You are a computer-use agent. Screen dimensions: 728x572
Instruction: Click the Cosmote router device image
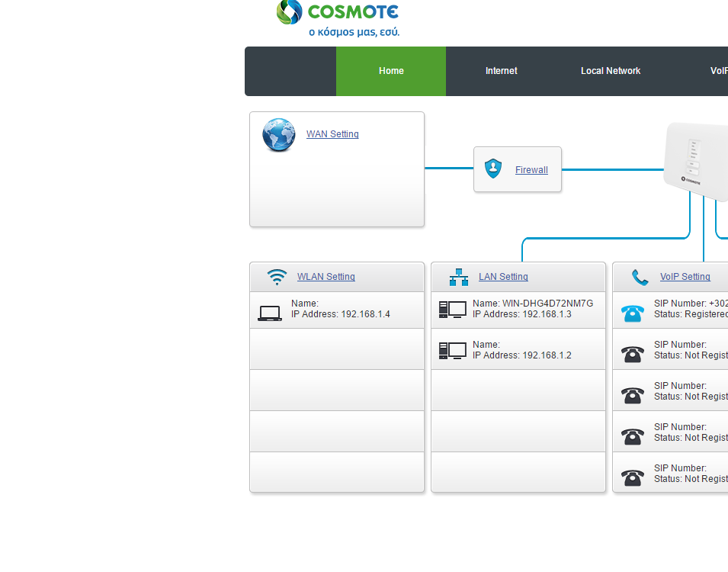(695, 162)
